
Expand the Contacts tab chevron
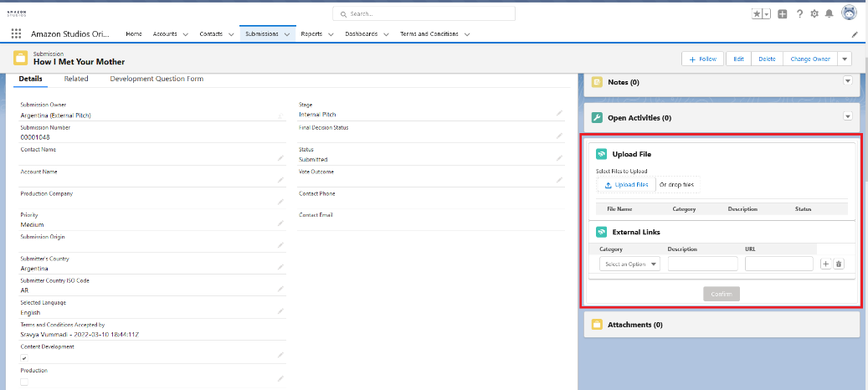[x=231, y=34]
